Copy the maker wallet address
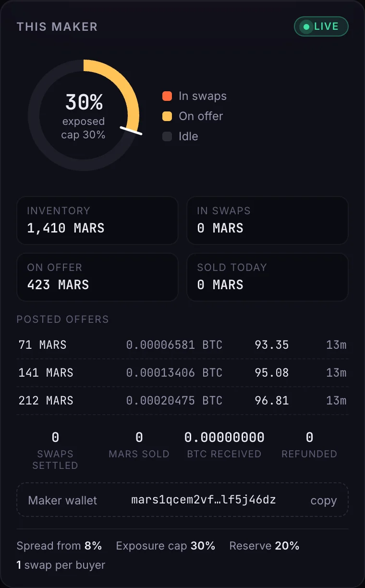 [324, 501]
